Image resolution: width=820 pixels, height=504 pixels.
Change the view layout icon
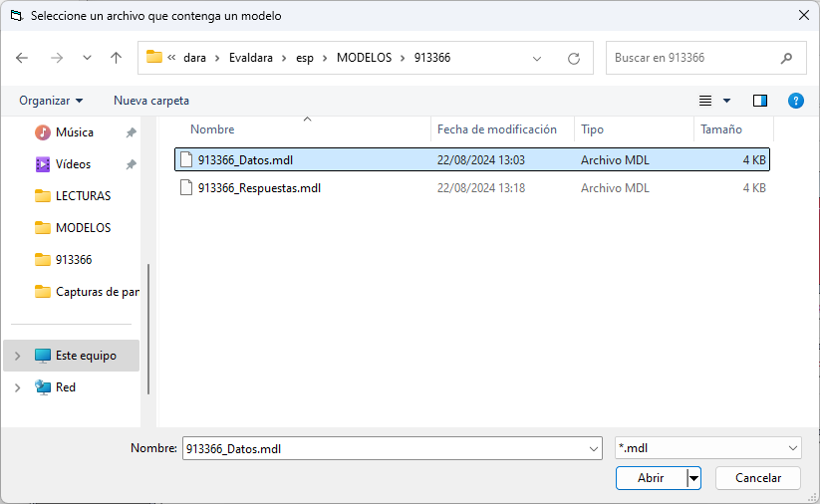[x=705, y=101]
